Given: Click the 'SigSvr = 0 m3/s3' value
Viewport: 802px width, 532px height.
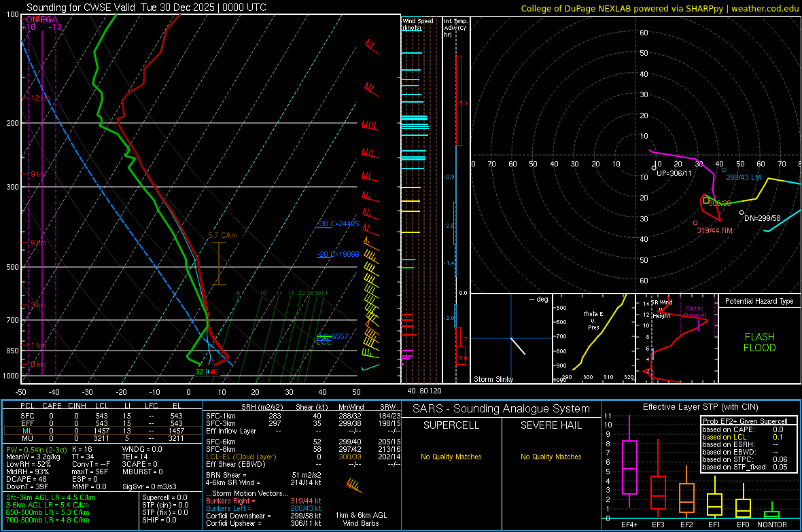Looking at the screenshot, I should pos(150,486).
